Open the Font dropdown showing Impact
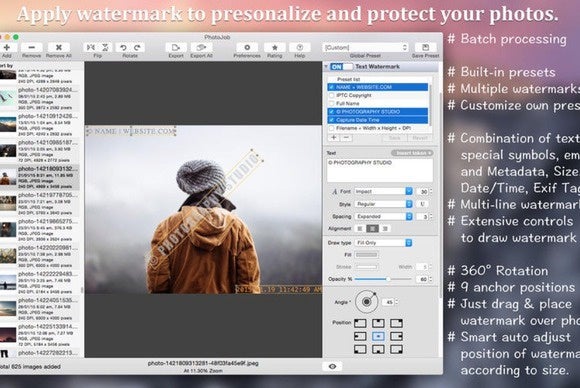The width and height of the screenshot is (580, 388). click(x=383, y=191)
